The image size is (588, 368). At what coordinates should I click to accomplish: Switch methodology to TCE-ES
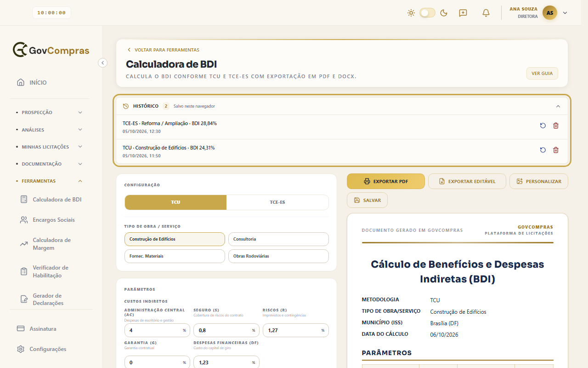click(277, 202)
